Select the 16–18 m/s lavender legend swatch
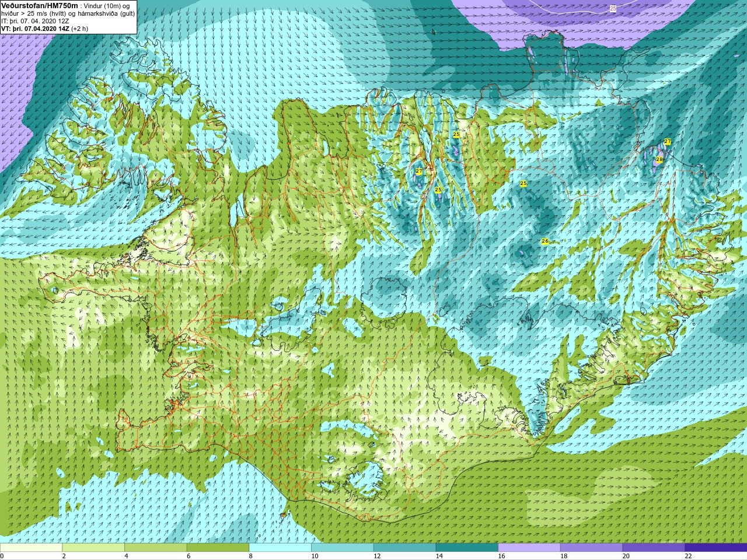 (x=529, y=548)
